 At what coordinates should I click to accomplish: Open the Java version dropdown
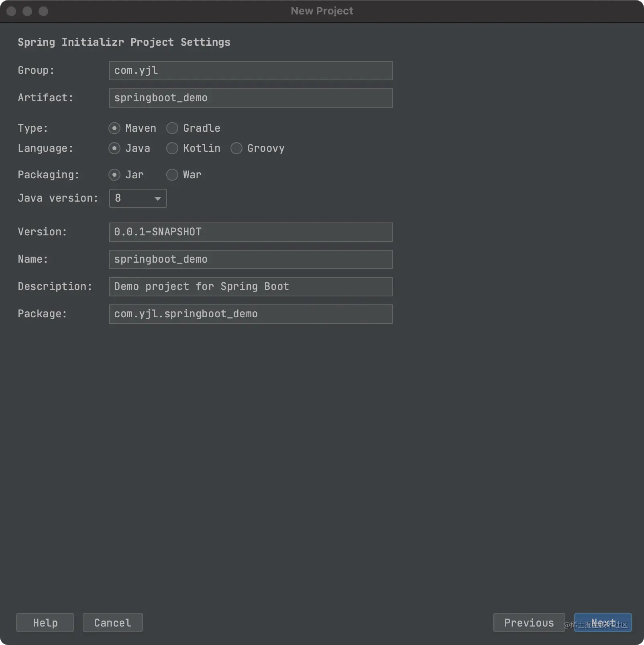(138, 198)
